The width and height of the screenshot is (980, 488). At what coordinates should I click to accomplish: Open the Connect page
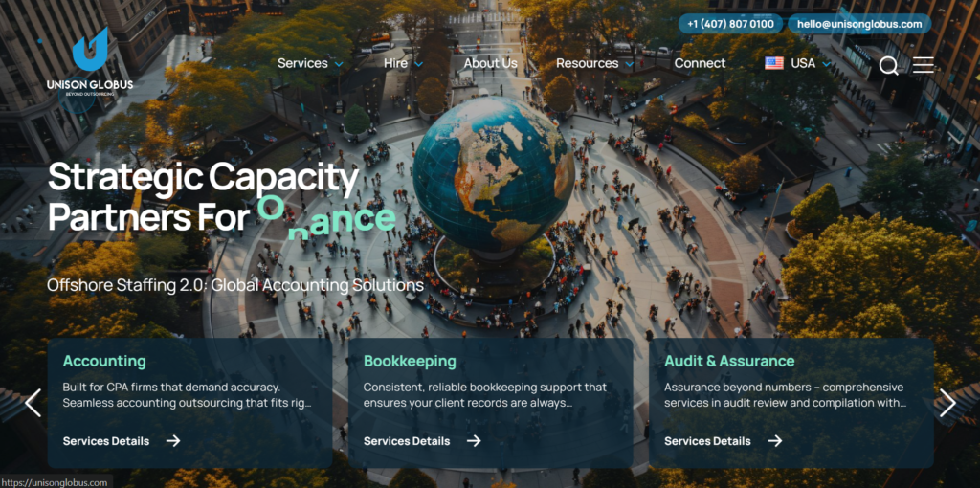point(700,63)
